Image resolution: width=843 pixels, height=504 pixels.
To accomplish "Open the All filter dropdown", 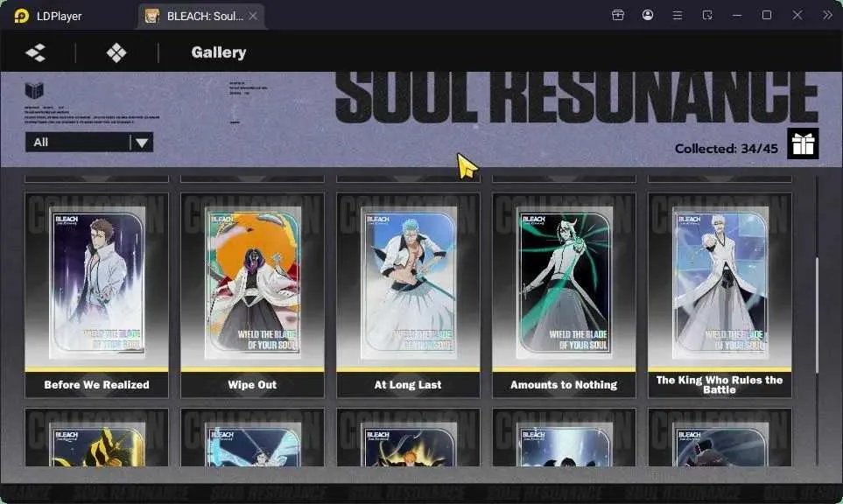I will click(89, 143).
